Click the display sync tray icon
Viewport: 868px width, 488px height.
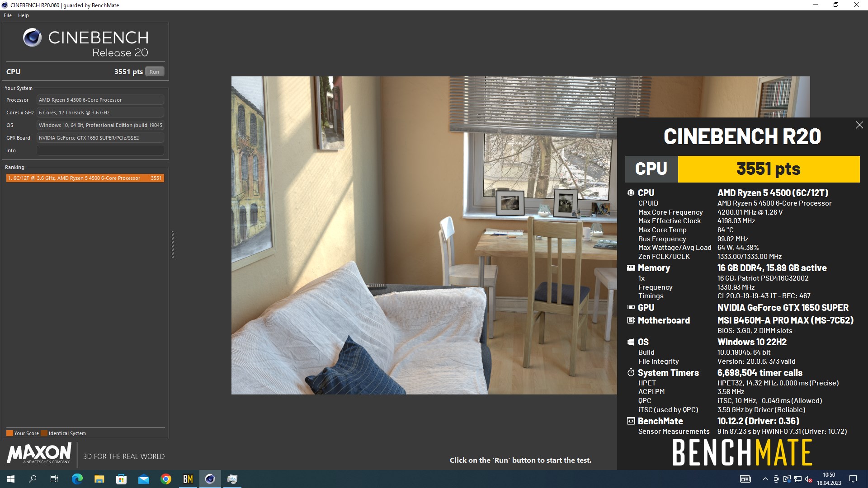coord(787,479)
